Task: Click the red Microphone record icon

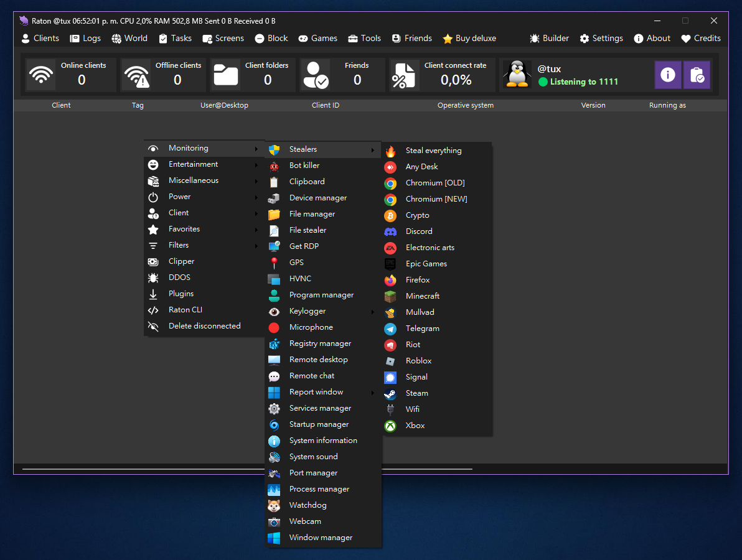Action: [274, 328]
